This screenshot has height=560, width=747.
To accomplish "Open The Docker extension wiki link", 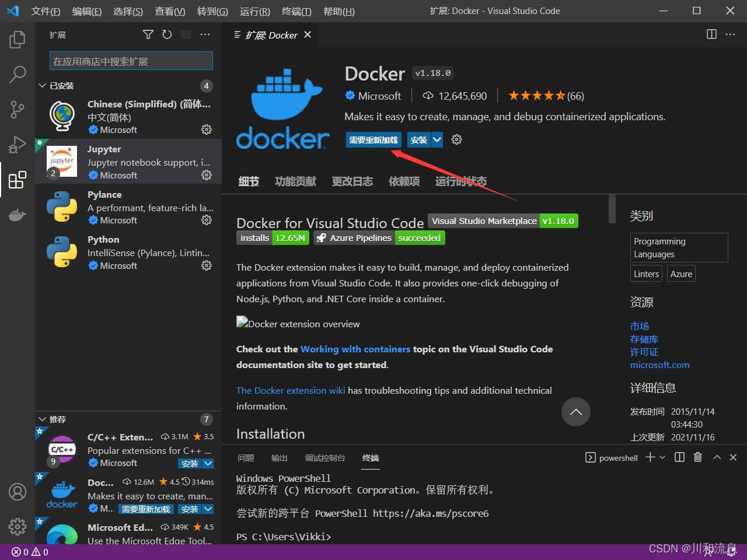I will [x=291, y=390].
